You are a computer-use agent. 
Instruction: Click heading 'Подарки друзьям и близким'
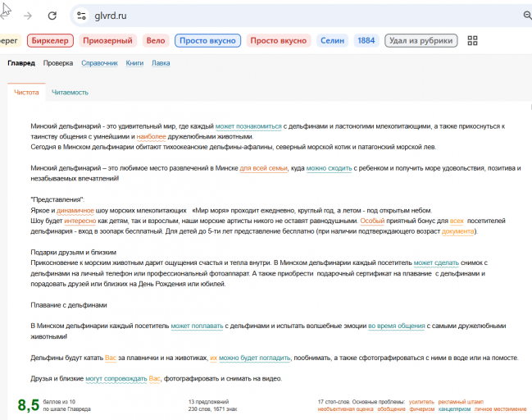click(73, 253)
